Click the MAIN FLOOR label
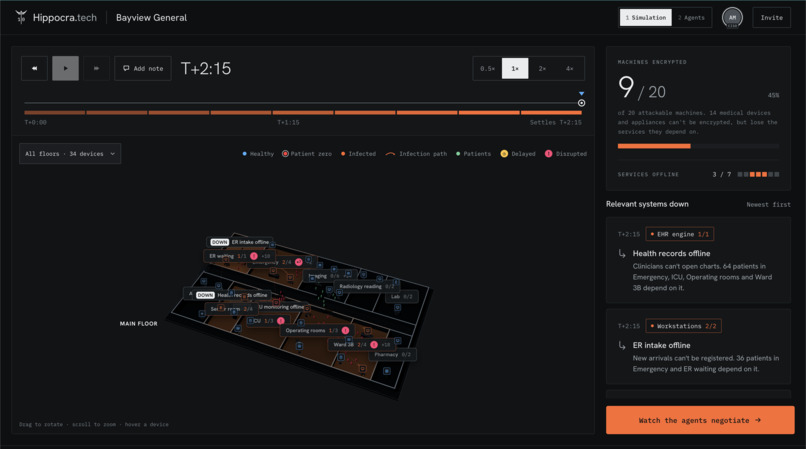Viewport: 806px width, 449px height. coord(139,324)
